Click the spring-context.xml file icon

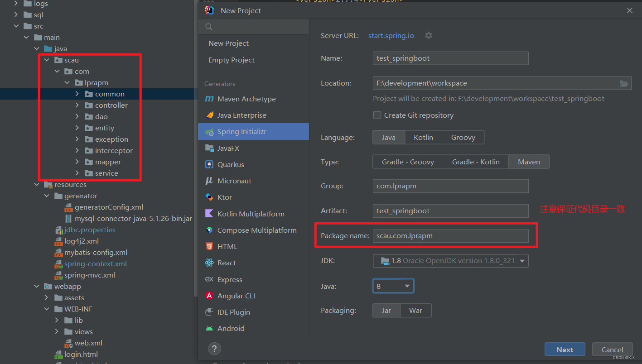[58, 264]
